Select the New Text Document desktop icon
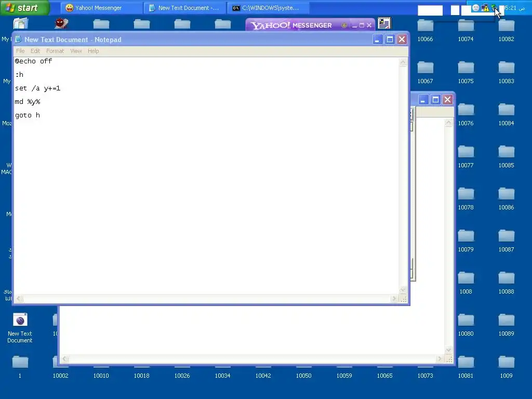532x399 pixels. coord(20,327)
